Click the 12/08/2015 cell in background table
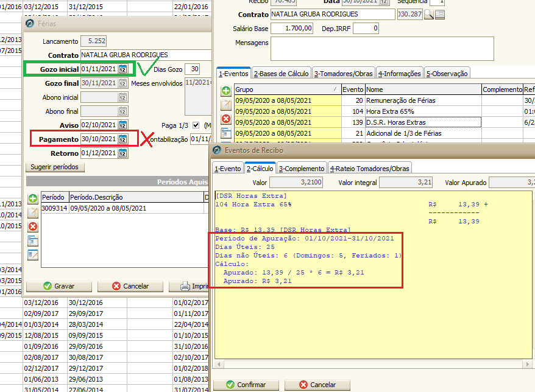Viewport: 535px width, 392px height. click(45, 335)
